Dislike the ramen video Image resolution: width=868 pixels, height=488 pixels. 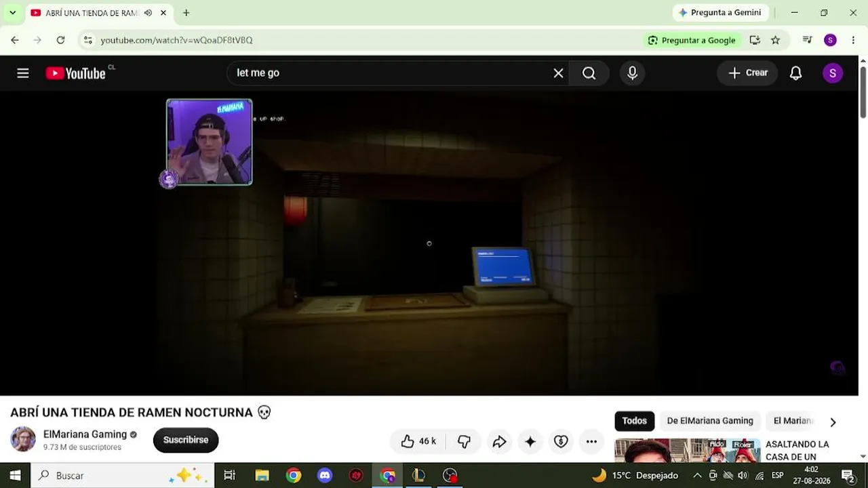(x=464, y=441)
